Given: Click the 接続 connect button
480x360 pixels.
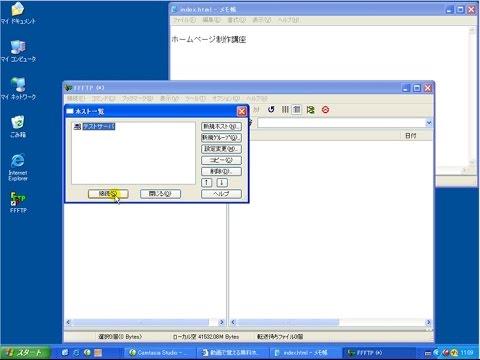Looking at the screenshot, I should tap(108, 194).
